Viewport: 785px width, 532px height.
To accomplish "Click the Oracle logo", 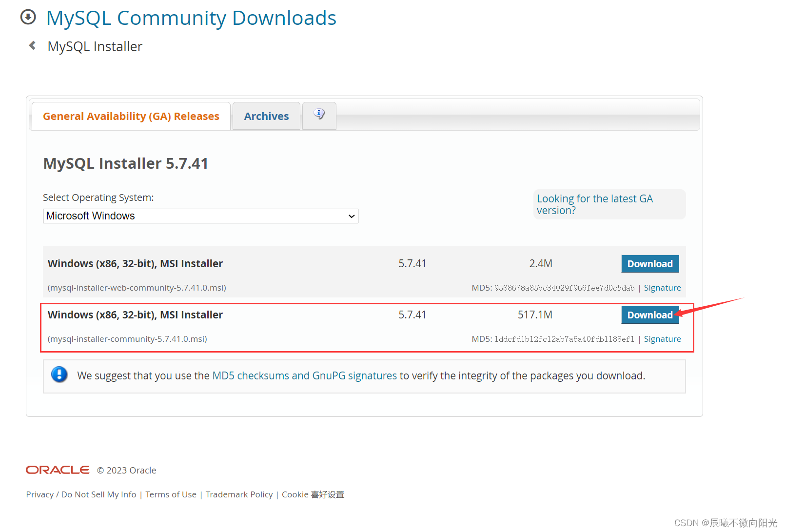I will 58,470.
